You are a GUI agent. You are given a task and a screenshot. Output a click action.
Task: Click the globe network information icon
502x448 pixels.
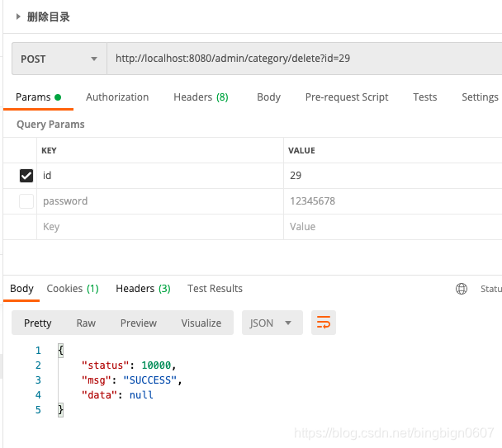tap(462, 289)
